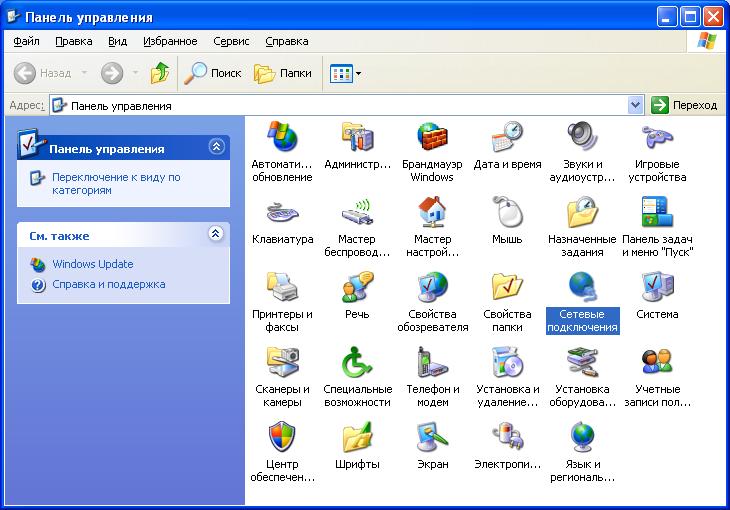Open the forward history dropdown arrow
730x510 pixels.
[135, 73]
